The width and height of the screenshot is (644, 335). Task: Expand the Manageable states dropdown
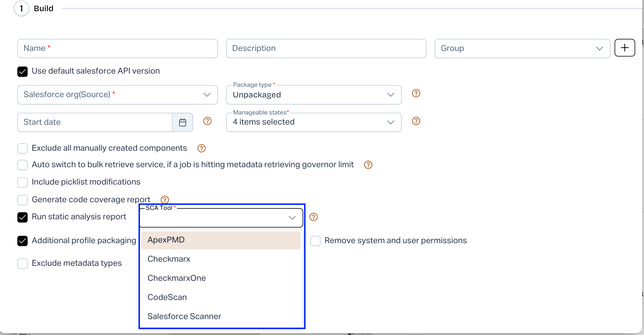[313, 122]
